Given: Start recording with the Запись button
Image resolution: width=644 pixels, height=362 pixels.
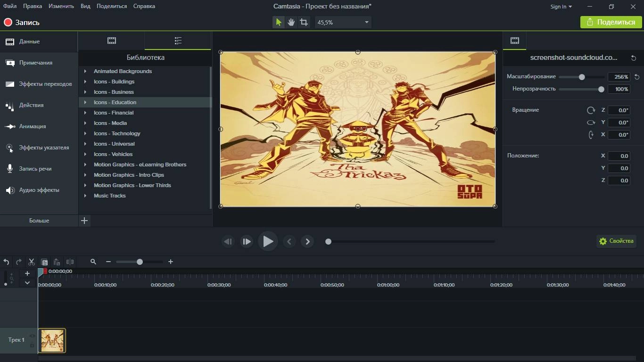Looking at the screenshot, I should coord(22,22).
